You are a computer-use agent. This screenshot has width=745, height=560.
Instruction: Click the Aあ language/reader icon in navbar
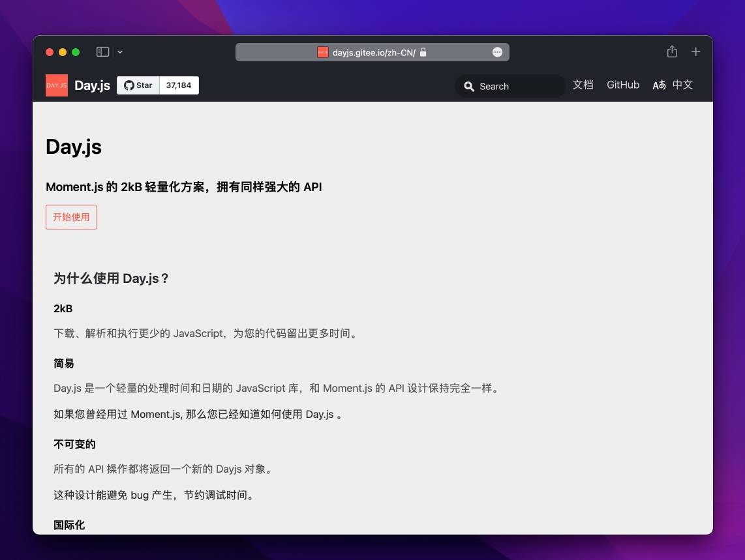pos(659,85)
